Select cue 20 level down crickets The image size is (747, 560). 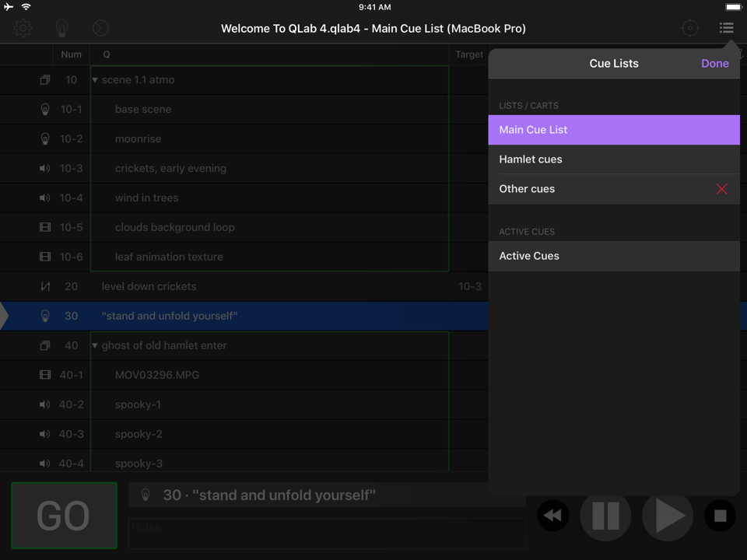(233, 287)
